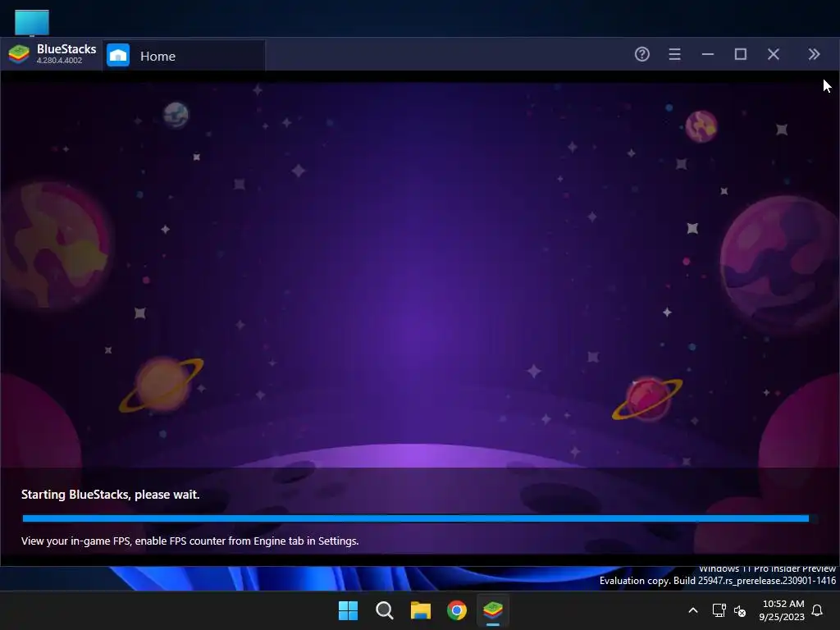Open the network status tray icon
This screenshot has width=840, height=630.
pos(719,610)
